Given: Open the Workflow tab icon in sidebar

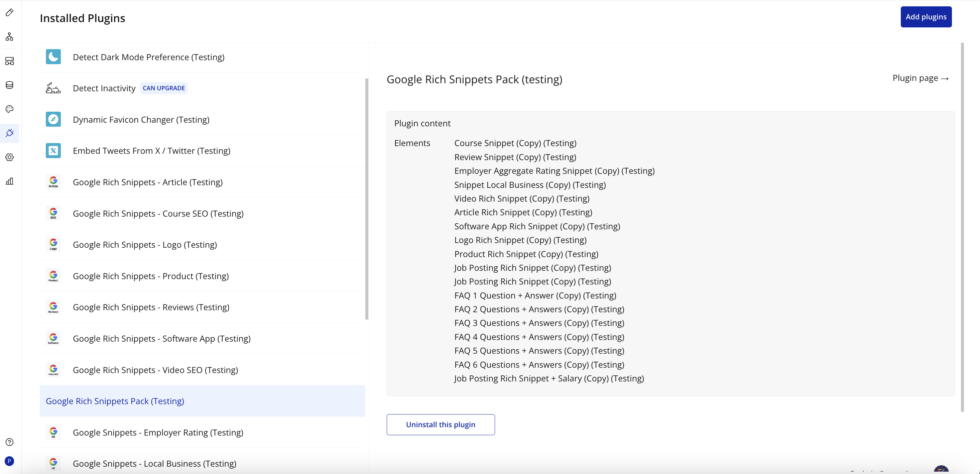Looking at the screenshot, I should point(9,37).
